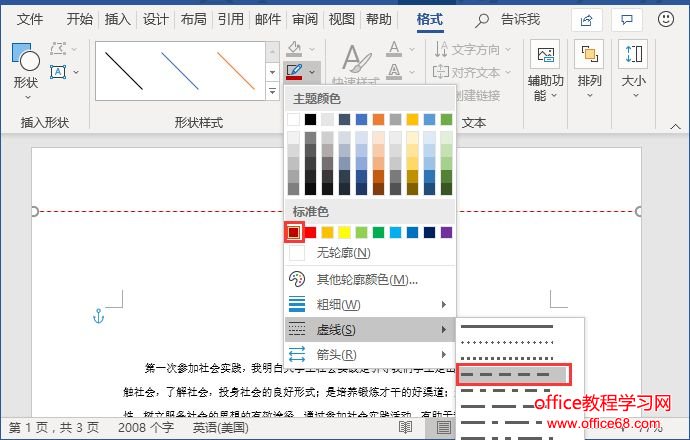Click the Arrange (排列) icon
The width and height of the screenshot is (690, 440).
[590, 65]
